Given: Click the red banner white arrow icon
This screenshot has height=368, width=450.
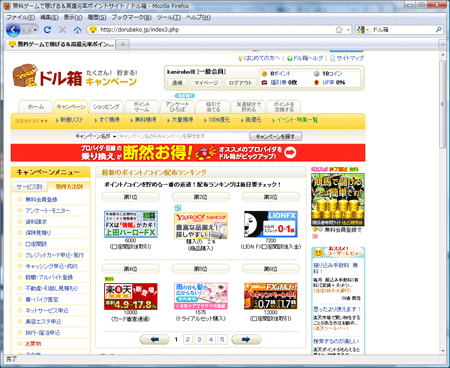Looking at the screenshot, I should [x=290, y=153].
